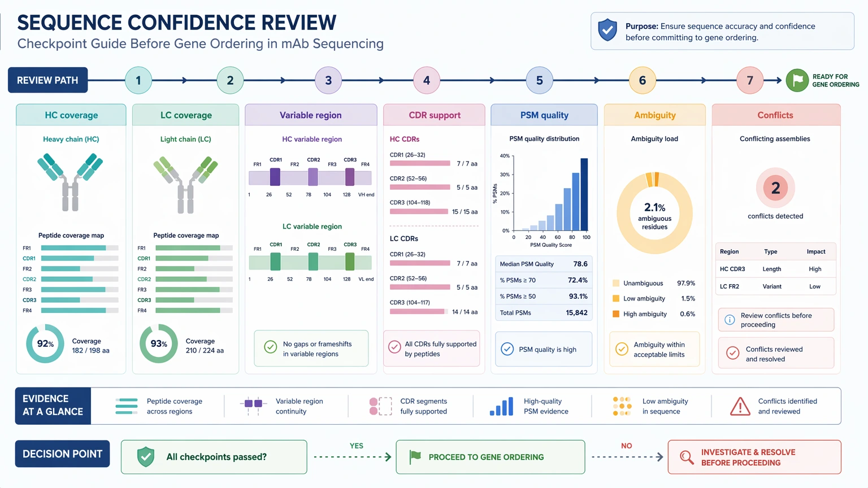Click the REVIEW PATH label button
Viewport: 868px width, 488px height.
point(47,80)
